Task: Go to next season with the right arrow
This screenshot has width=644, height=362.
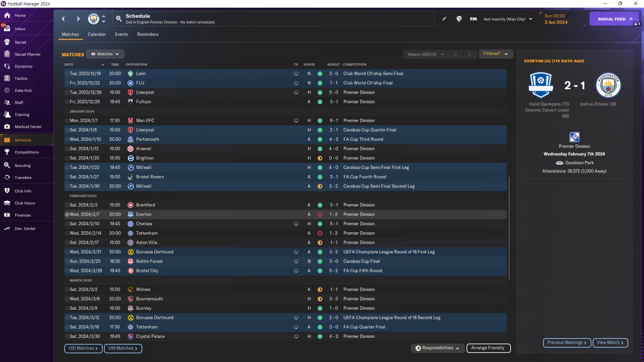Action: 469,54
